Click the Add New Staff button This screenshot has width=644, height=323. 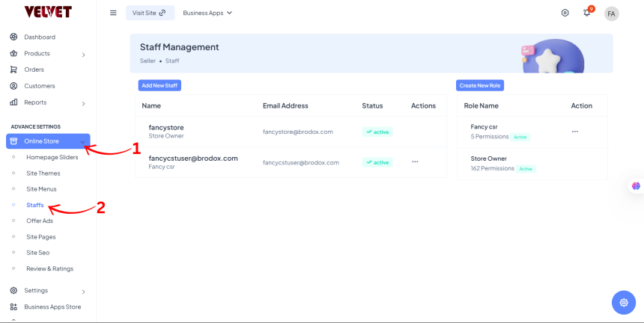(160, 86)
